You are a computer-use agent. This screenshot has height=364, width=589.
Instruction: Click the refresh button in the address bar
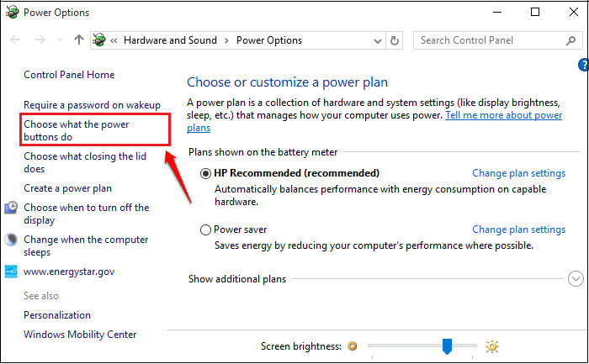point(395,40)
